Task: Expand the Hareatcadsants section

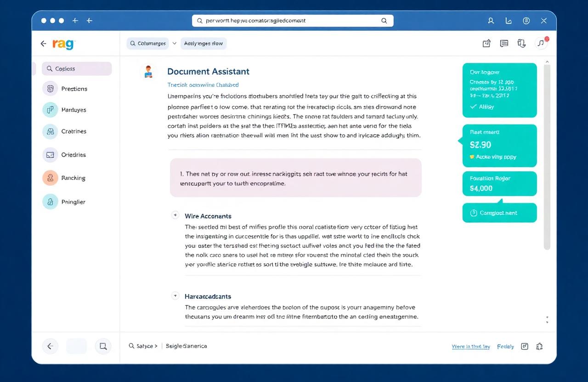Action: tap(175, 296)
